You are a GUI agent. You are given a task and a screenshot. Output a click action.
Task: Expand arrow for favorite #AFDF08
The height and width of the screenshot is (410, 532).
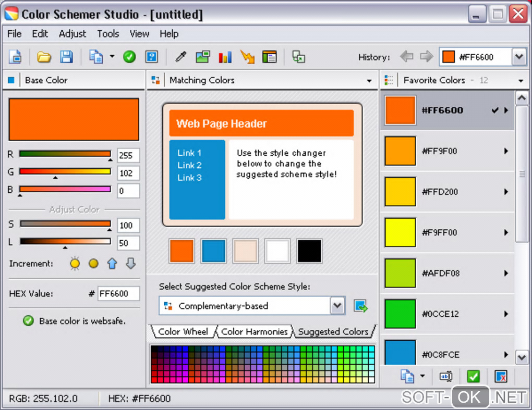506,273
